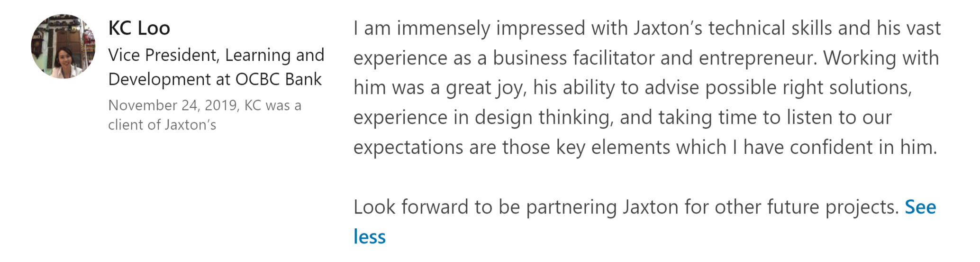Open KC Loo's profile photo
Viewport: 980px width, 262px height.
pos(63,46)
